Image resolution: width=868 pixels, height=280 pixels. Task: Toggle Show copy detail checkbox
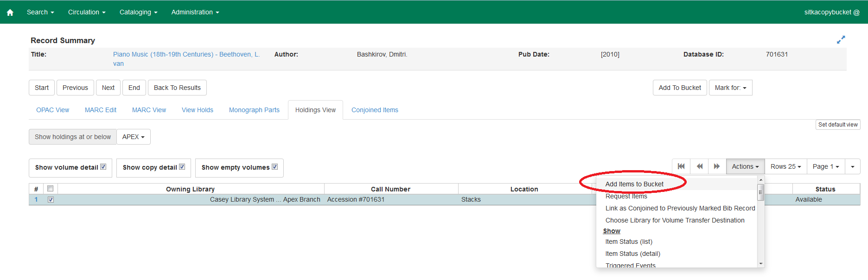tap(182, 167)
